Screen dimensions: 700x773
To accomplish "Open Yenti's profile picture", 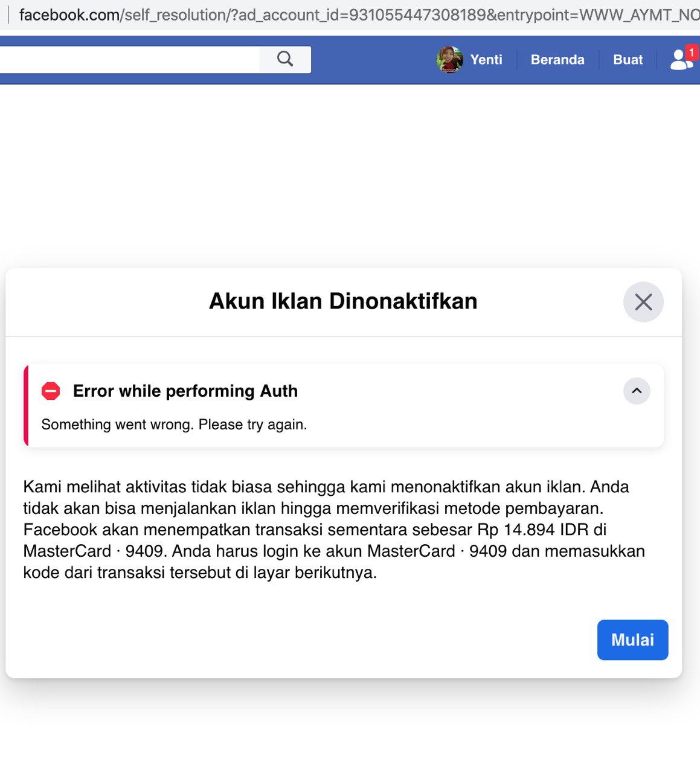I will 449,59.
